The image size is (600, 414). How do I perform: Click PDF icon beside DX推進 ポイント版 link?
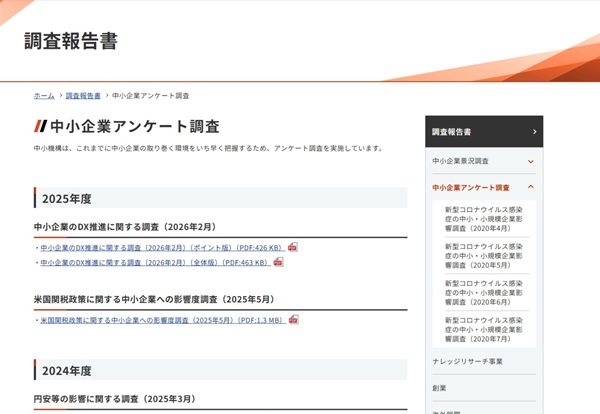click(293, 247)
